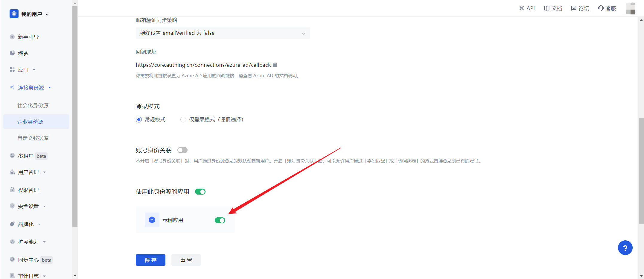Click the 示例应用 cube icon
The width and height of the screenshot is (644, 279).
(x=152, y=220)
